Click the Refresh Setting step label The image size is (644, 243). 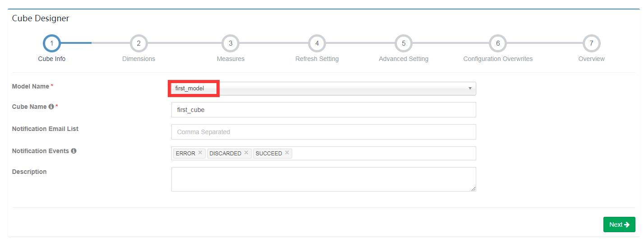(317, 59)
